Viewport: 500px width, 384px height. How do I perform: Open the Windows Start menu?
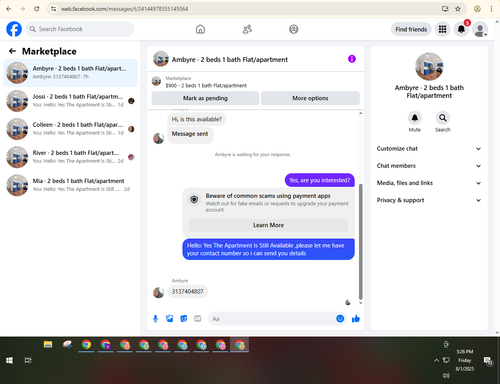pos(9,360)
